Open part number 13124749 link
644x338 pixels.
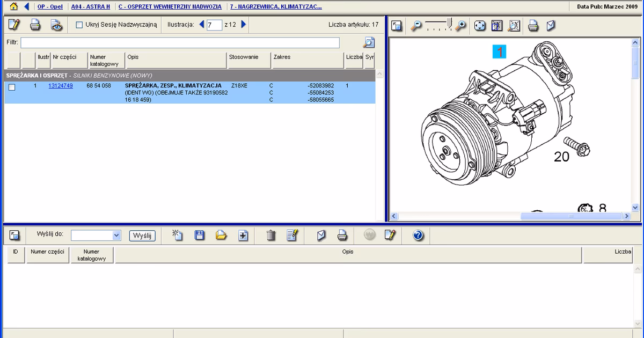coord(61,86)
